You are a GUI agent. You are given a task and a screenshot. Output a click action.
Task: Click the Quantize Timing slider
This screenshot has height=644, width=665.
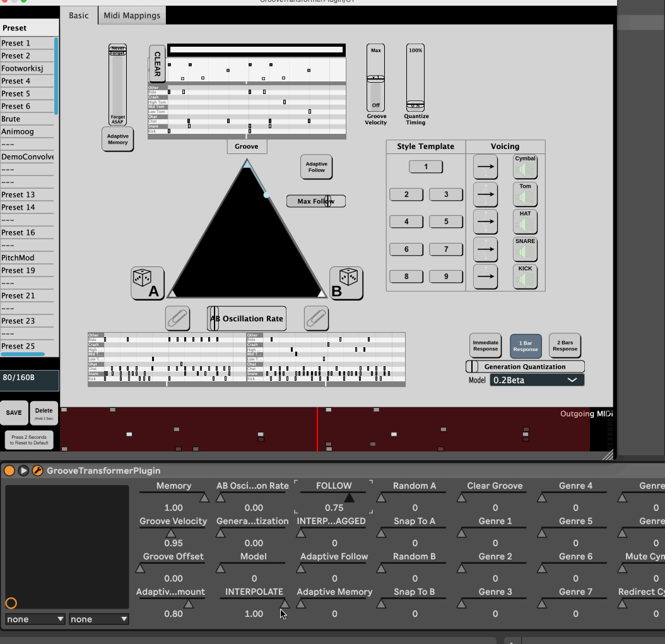[415, 78]
